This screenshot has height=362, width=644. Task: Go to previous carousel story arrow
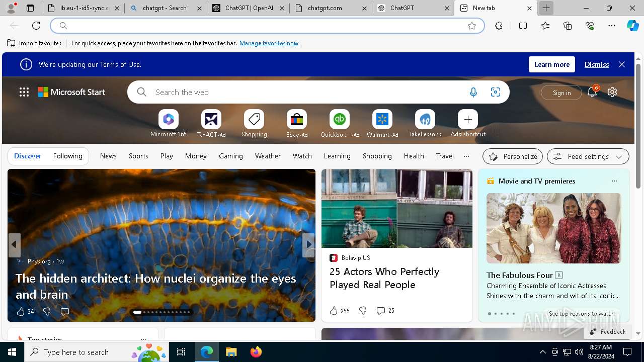pyautogui.click(x=14, y=245)
